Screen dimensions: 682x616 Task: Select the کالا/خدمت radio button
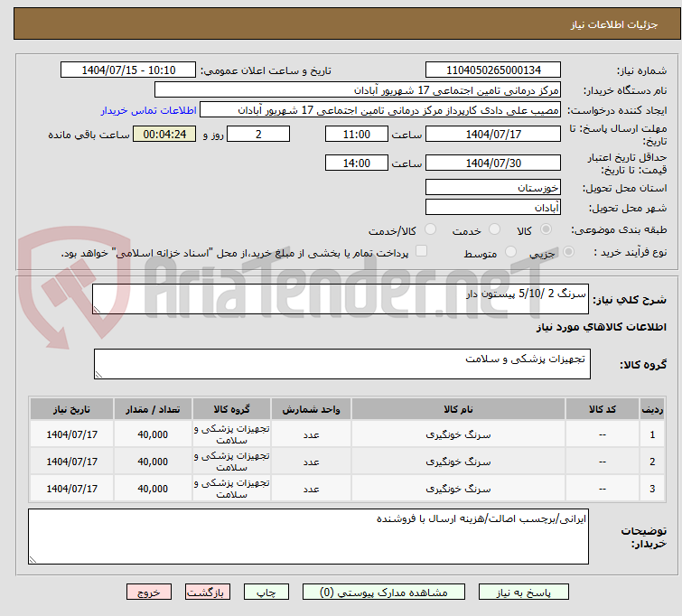tap(430, 229)
